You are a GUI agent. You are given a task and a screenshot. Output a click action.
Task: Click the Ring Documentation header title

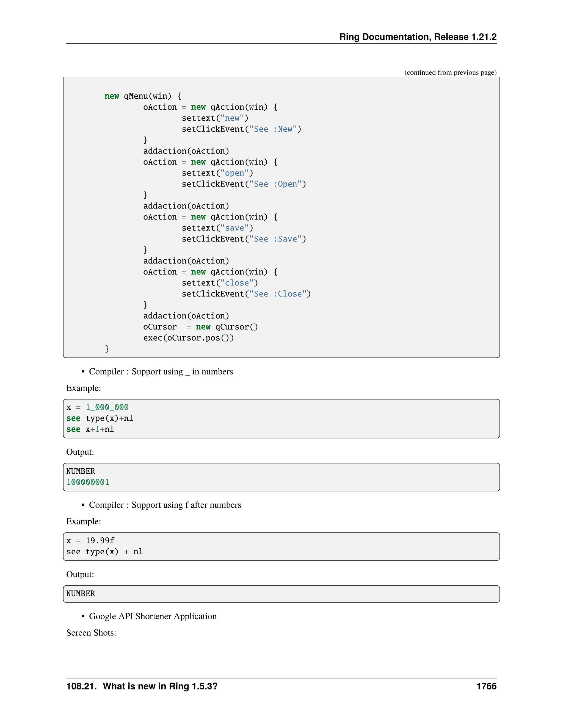pos(418,37)
